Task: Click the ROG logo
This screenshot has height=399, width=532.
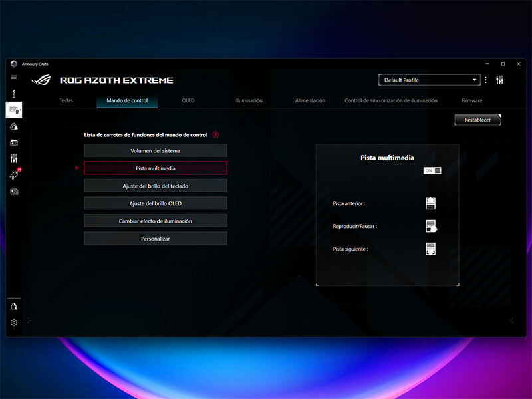Action: 41,80
